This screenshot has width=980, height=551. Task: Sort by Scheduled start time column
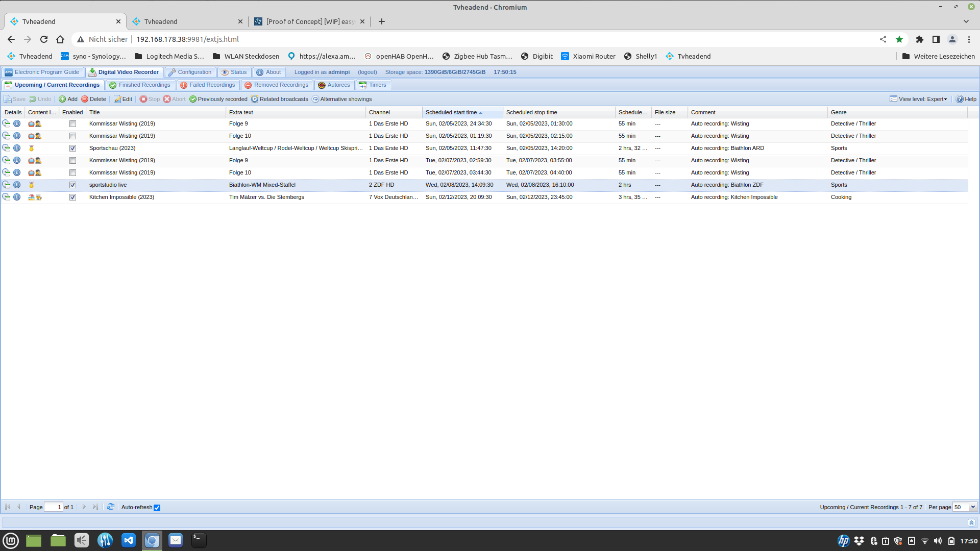(x=462, y=112)
